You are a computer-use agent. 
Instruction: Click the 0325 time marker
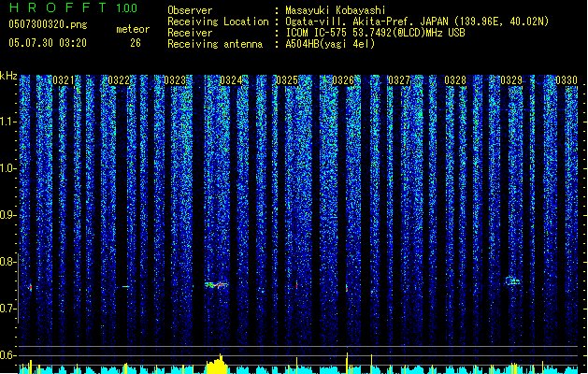(x=287, y=80)
